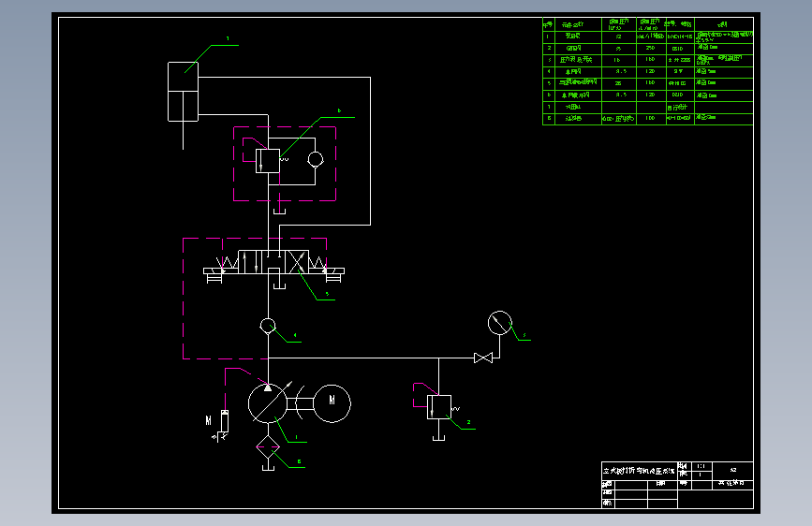
Task: Click the hydraulic cylinder symbol at top
Action: pos(183,92)
